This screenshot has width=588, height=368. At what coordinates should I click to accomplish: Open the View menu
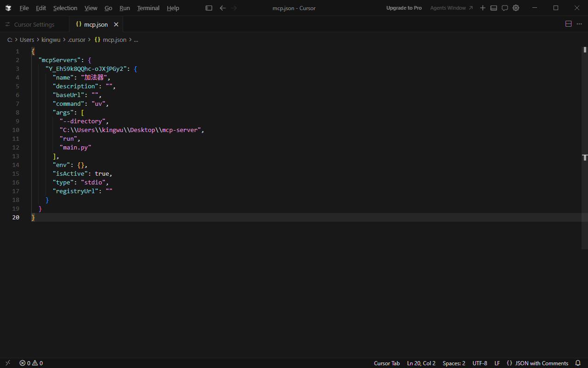point(91,8)
